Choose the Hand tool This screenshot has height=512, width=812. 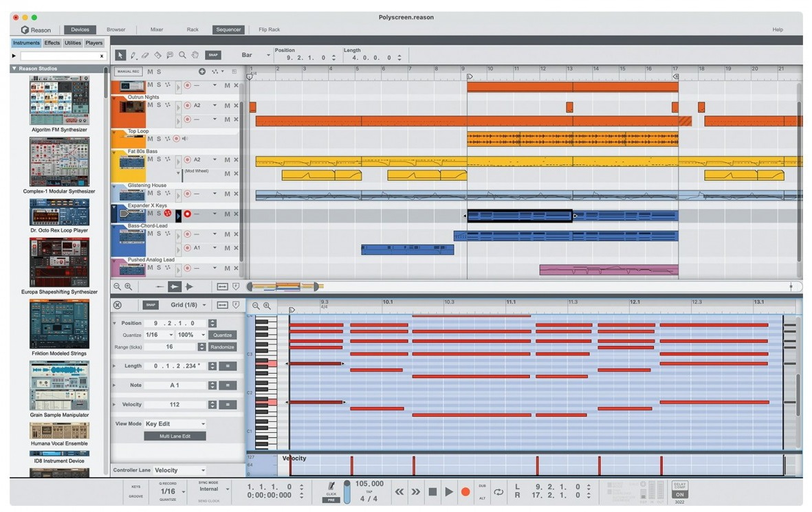195,55
